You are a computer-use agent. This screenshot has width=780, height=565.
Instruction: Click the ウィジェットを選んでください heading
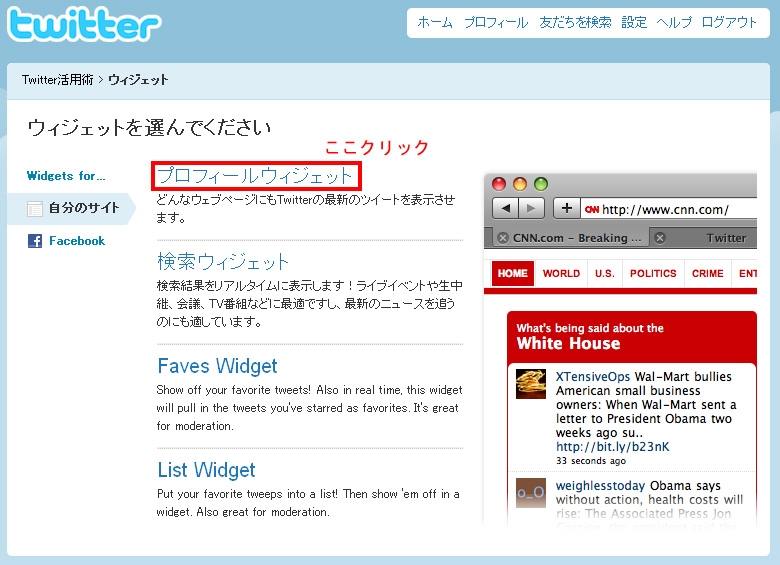[x=149, y=128]
